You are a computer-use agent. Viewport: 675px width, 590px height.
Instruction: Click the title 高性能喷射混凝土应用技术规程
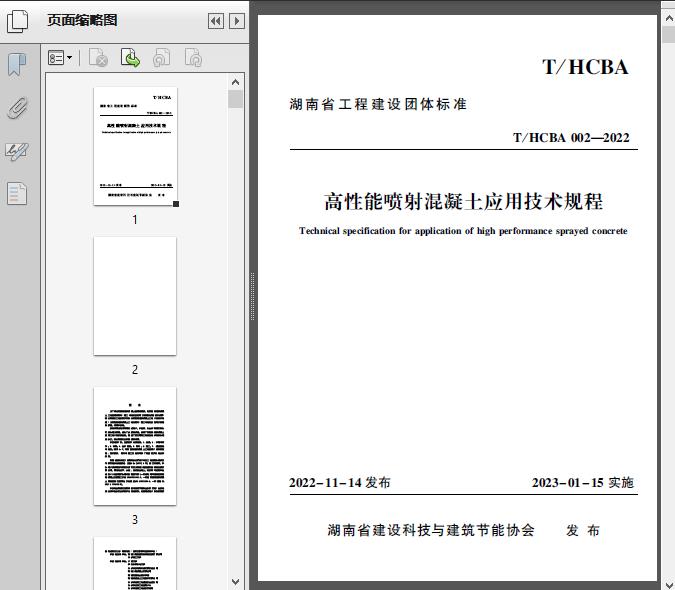[464, 201]
